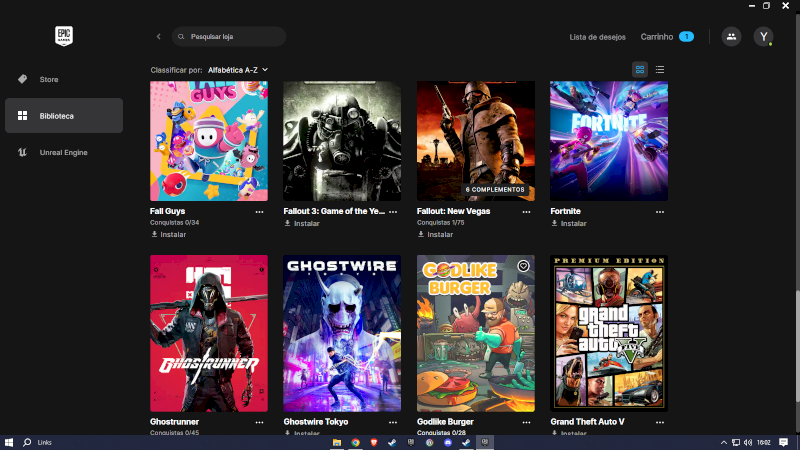800x450 pixels.
Task: Install Fallout 3: Game of the Year
Action: 302,223
